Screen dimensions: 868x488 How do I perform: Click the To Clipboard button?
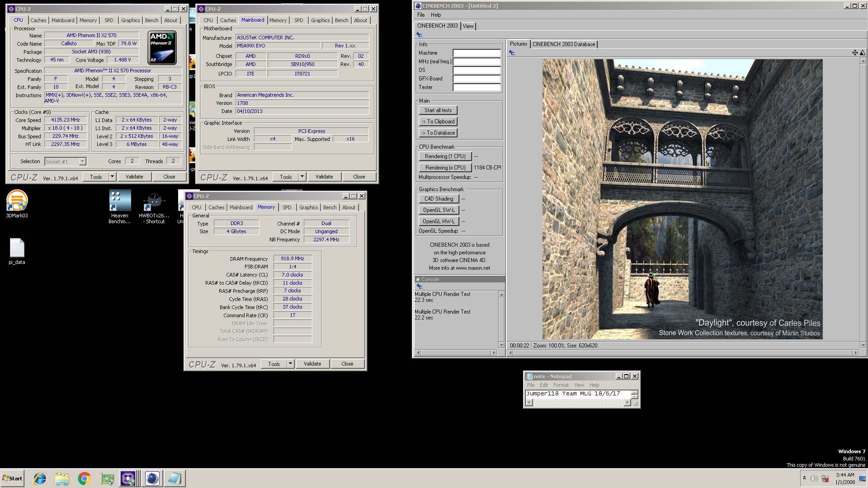(x=438, y=122)
